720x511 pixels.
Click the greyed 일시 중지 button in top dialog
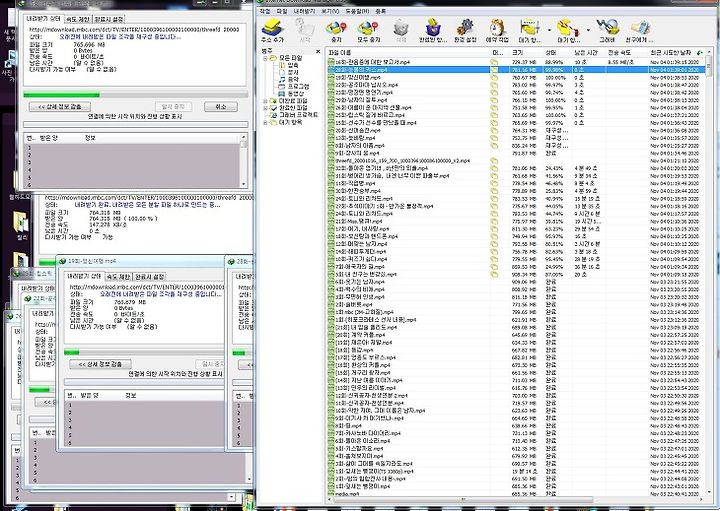coord(173,107)
